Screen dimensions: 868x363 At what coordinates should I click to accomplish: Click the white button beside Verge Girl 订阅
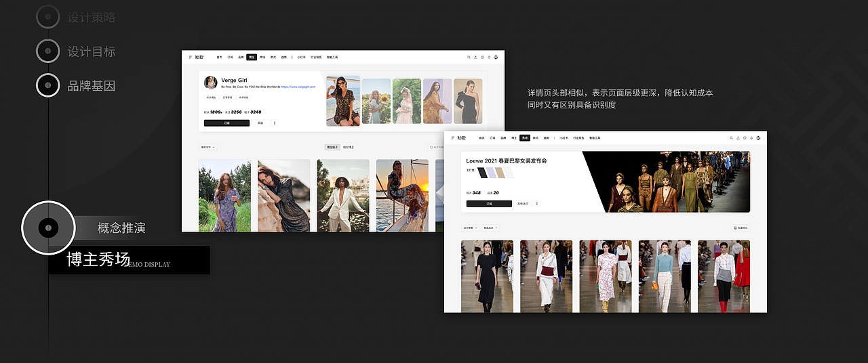pos(260,123)
